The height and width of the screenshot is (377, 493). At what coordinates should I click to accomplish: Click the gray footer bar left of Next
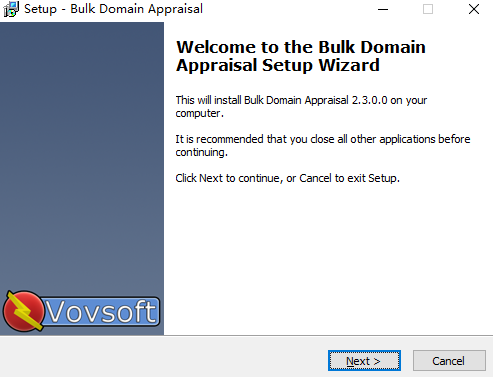(163, 357)
